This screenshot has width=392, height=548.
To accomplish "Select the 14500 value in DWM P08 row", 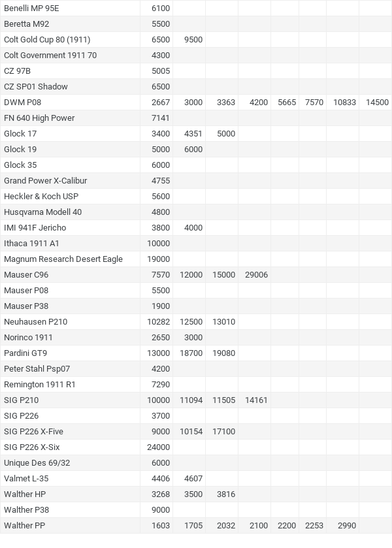I will 378,103.
